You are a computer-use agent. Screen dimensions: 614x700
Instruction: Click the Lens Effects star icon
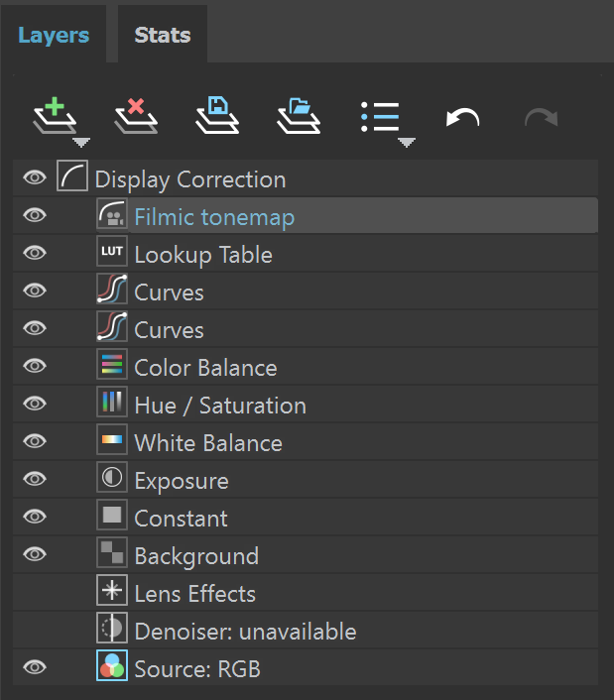click(x=112, y=590)
